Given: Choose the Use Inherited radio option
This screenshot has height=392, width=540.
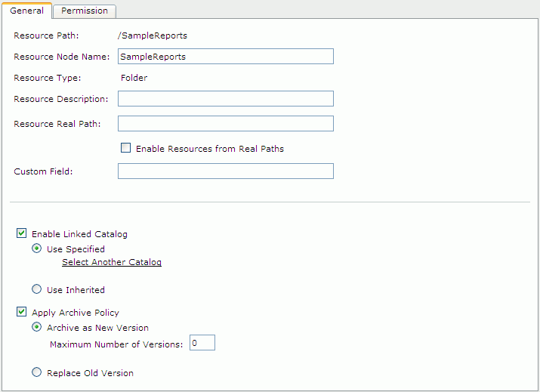Looking at the screenshot, I should point(36,289).
